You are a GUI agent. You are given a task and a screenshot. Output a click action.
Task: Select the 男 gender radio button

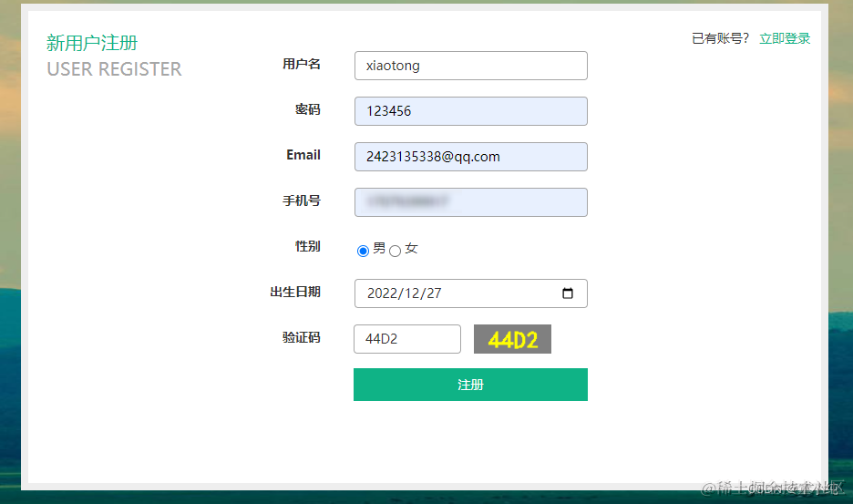click(x=363, y=251)
